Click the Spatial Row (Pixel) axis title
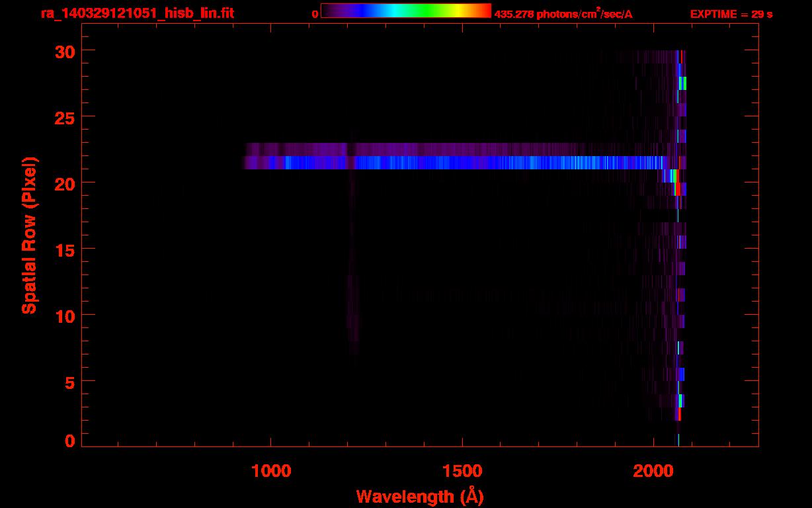812x508 pixels. coord(29,235)
